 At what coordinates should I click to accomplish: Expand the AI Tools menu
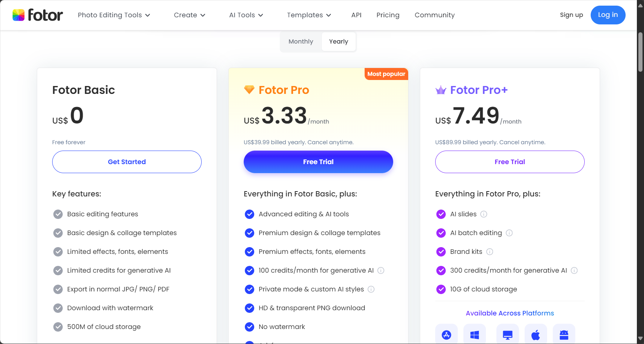tap(246, 15)
